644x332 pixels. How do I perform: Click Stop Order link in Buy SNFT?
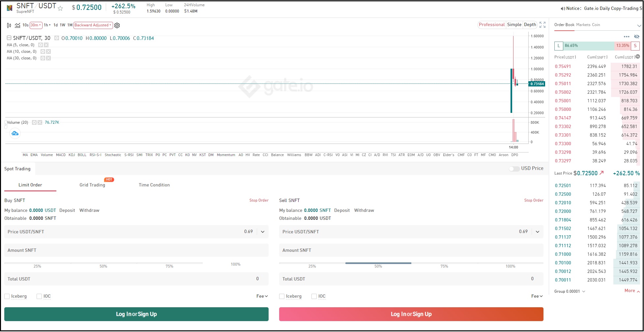click(x=259, y=200)
